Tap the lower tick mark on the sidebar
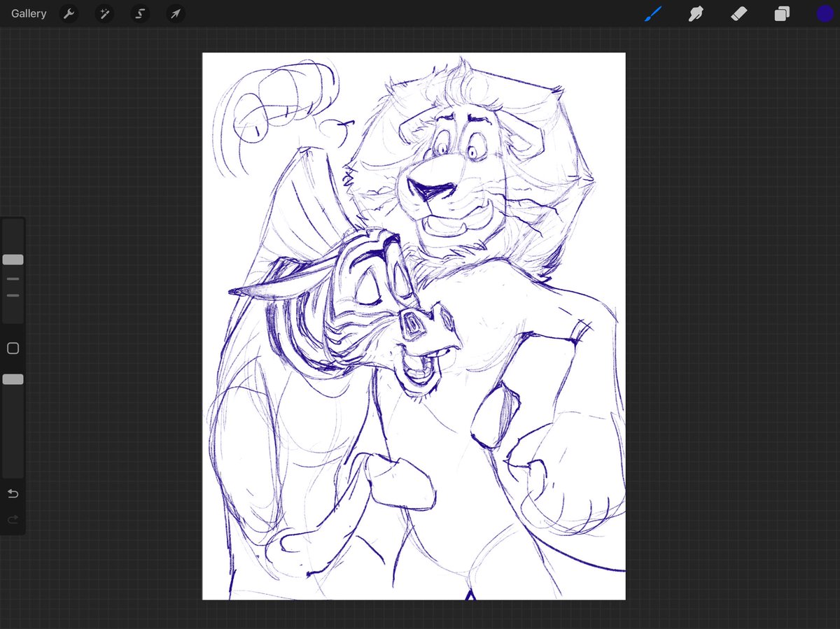Viewport: 840px width, 629px height. click(x=13, y=295)
